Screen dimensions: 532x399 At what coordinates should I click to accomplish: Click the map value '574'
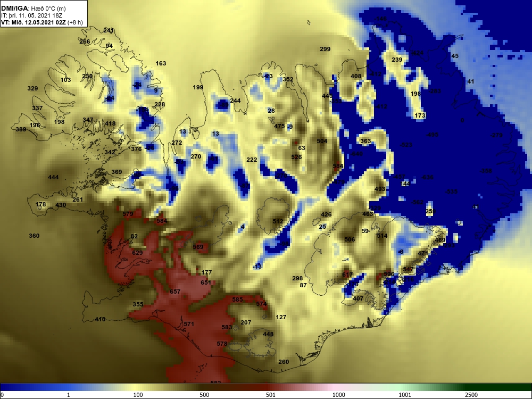(261, 304)
